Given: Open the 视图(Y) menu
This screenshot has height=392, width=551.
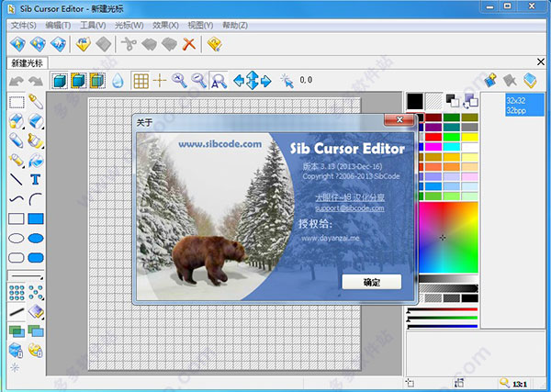Looking at the screenshot, I should click(200, 26).
